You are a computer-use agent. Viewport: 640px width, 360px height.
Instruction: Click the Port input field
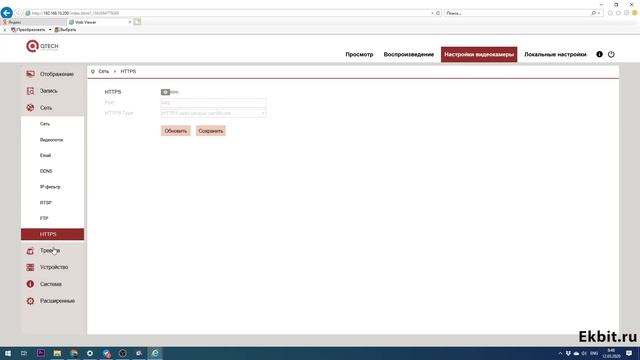[x=213, y=102]
